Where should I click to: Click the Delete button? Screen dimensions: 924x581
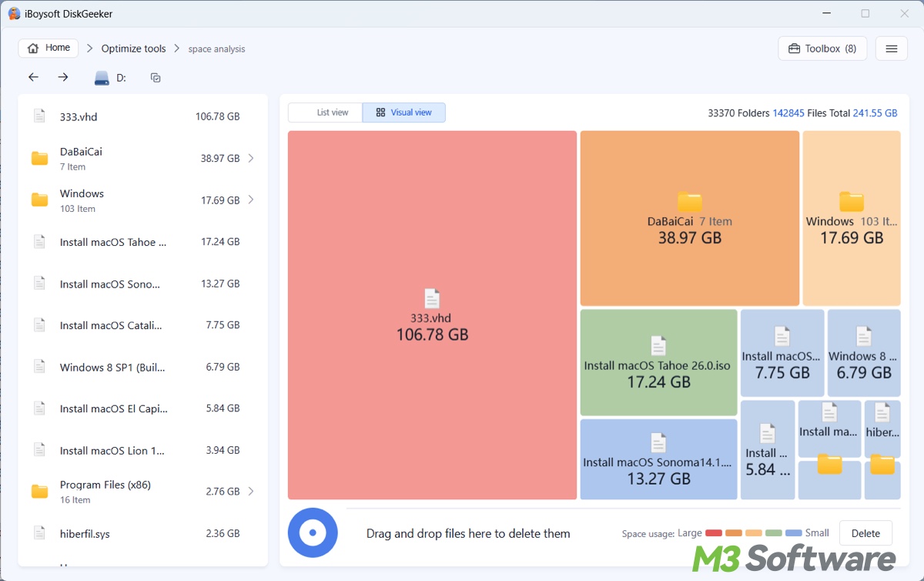point(865,533)
